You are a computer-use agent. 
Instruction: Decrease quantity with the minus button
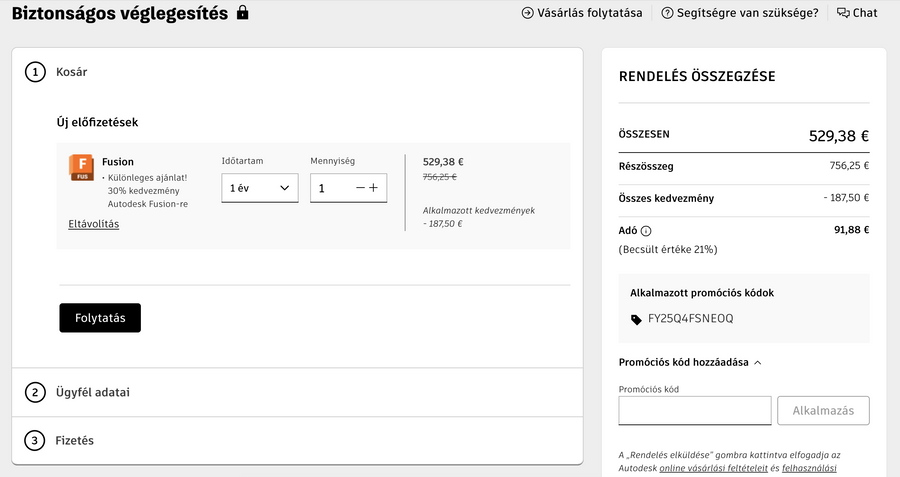(x=360, y=187)
